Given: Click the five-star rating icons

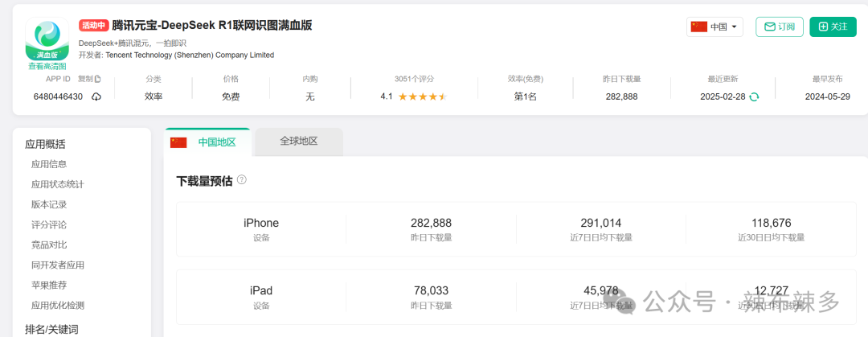Looking at the screenshot, I should (x=422, y=97).
